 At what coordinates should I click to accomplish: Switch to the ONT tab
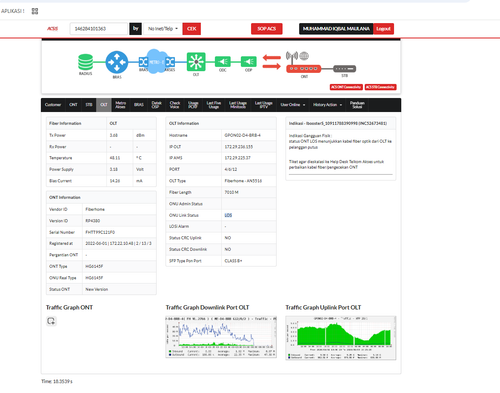pos(73,105)
